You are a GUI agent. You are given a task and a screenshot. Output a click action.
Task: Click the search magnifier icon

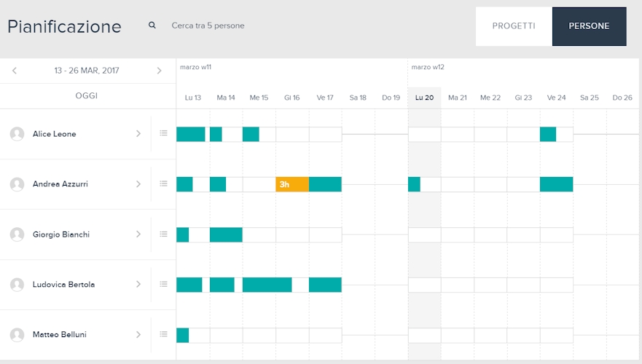(152, 25)
